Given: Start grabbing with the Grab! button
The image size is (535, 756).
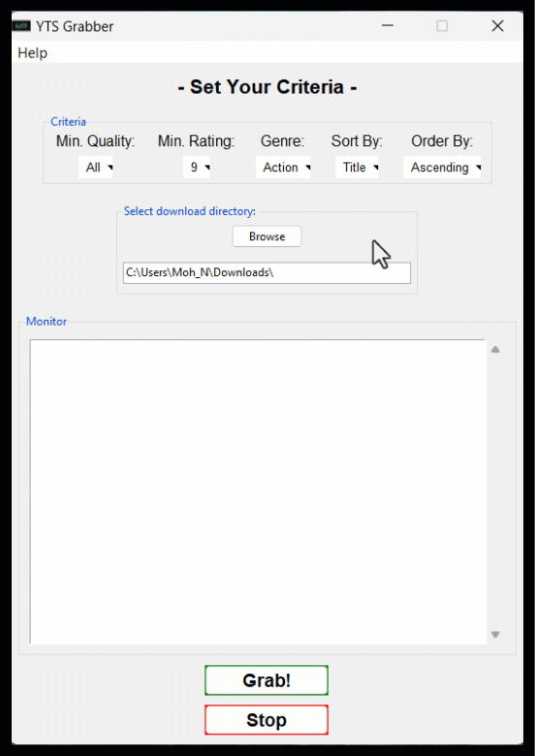Looking at the screenshot, I should pos(267,680).
